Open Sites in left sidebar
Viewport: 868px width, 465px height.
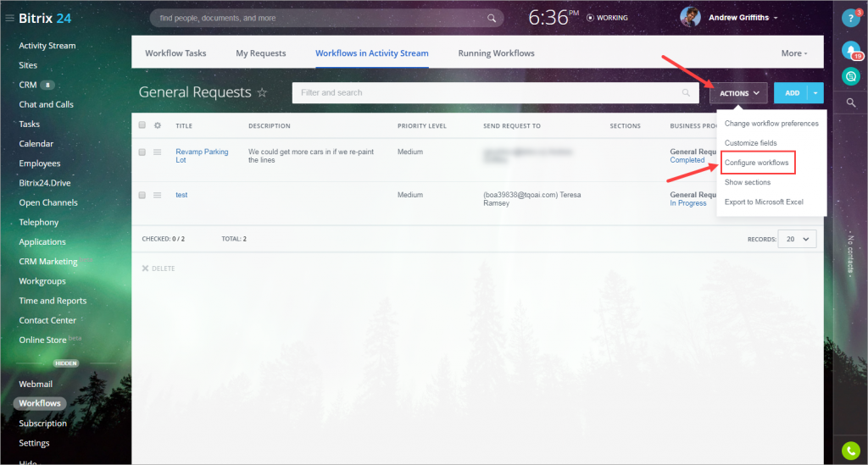click(28, 65)
